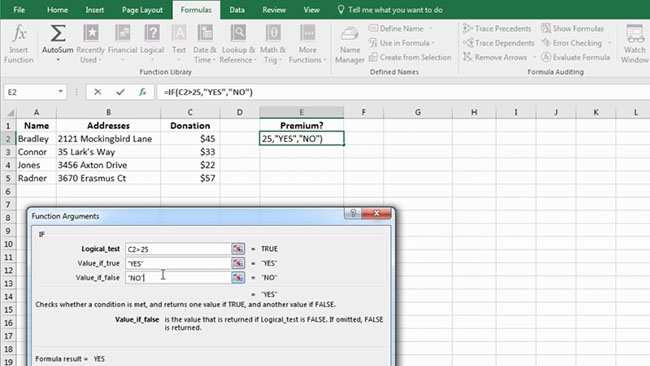
Task: Select the Radner name cell
Action: pyautogui.click(x=36, y=178)
